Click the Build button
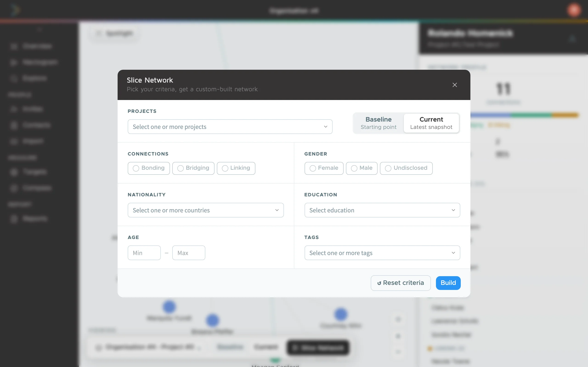588x367 pixels. pyautogui.click(x=448, y=283)
